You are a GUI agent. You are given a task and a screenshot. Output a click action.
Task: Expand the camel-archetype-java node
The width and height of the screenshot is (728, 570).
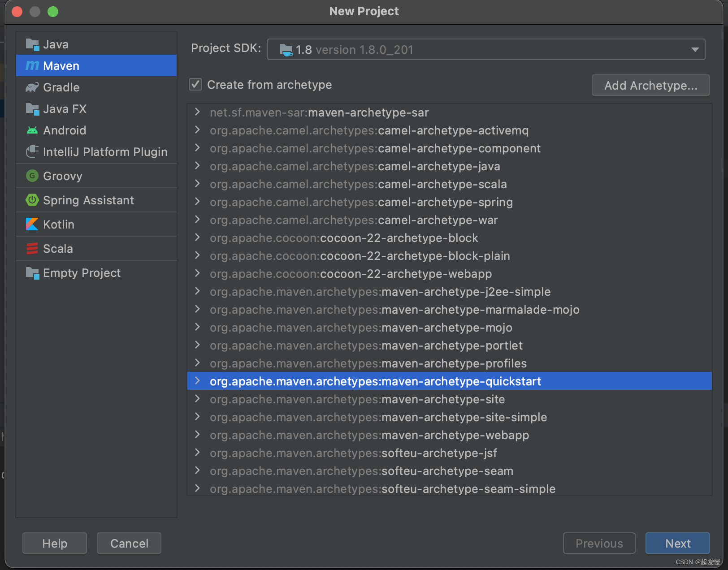[x=197, y=166]
